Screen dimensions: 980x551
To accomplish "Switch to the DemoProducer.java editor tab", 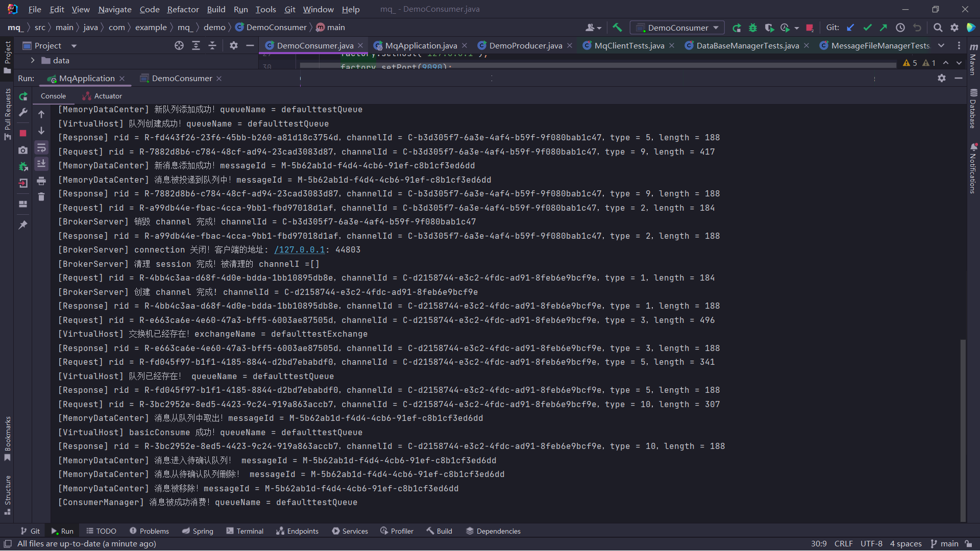I will [525, 46].
